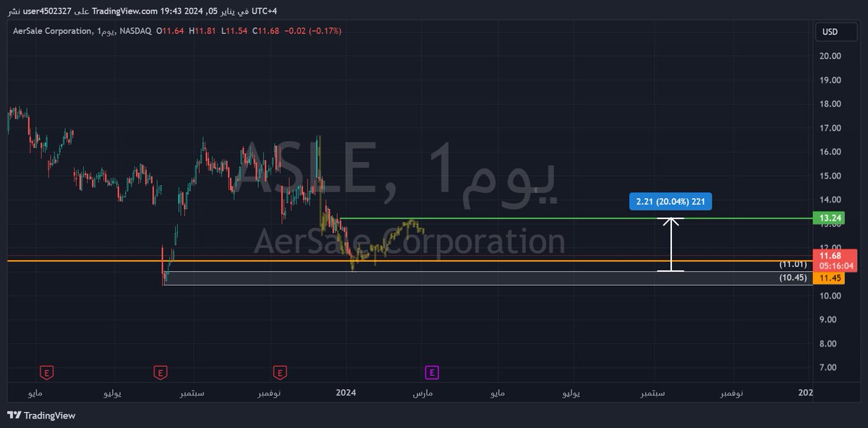The image size is (868, 428).
Task: Click the C11.68 close value
Action: click(x=265, y=31)
